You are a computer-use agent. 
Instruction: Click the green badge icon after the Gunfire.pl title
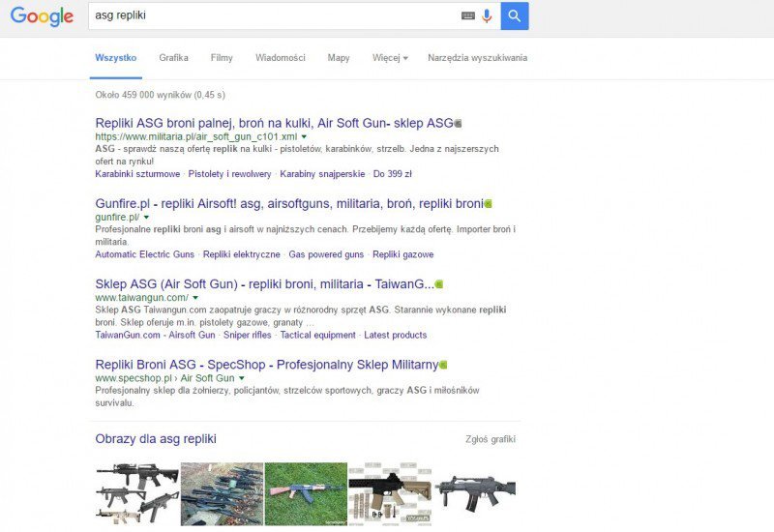pyautogui.click(x=489, y=203)
